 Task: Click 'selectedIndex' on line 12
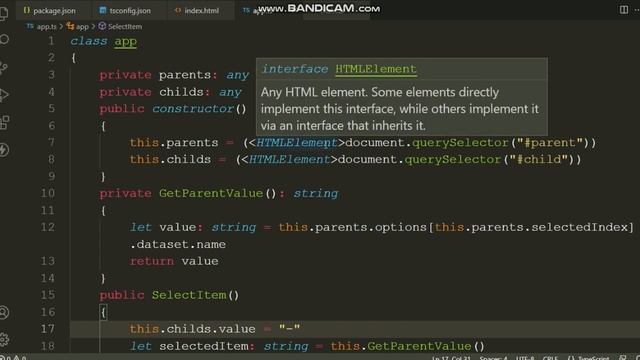tap(579, 227)
